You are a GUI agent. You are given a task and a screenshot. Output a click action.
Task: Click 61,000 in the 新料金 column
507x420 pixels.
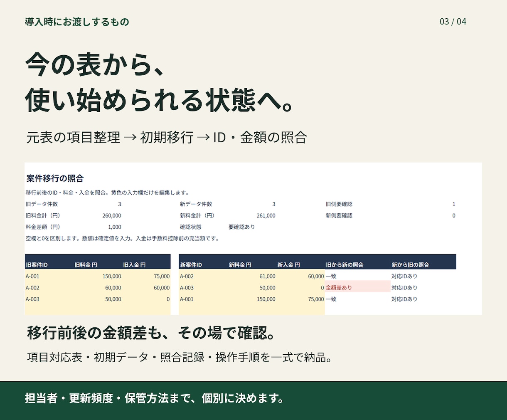click(267, 276)
